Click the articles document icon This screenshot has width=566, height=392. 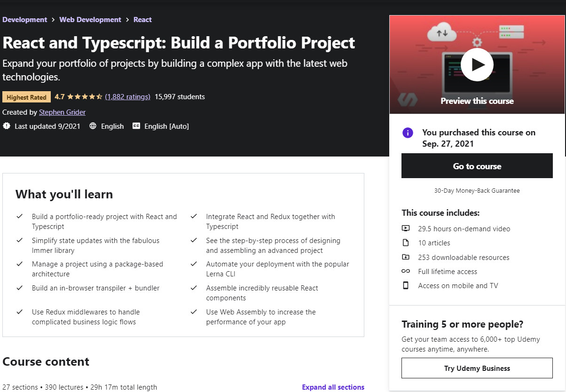click(406, 243)
